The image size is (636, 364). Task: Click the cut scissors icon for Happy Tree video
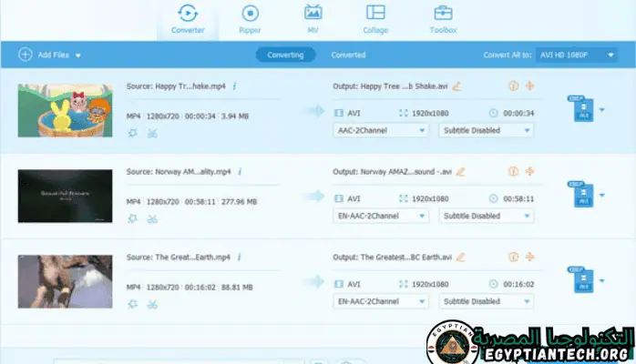(x=152, y=133)
